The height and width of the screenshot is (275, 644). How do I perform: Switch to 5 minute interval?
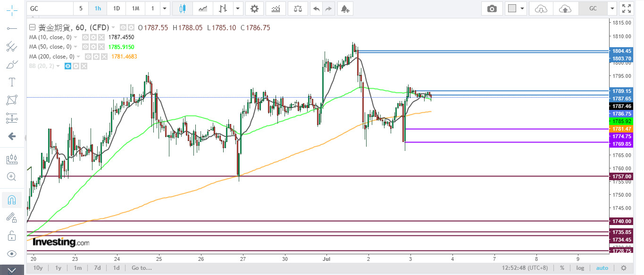[81, 8]
